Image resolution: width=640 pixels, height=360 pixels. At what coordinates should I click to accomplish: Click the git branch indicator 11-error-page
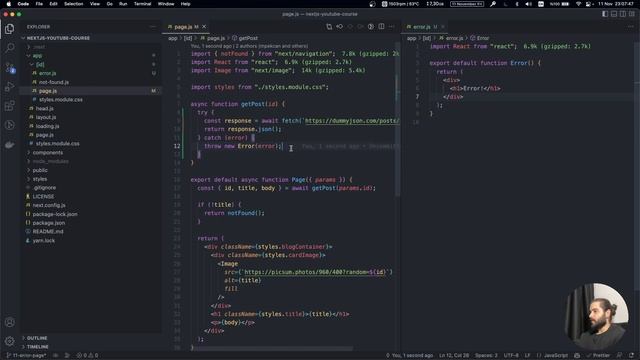pos(26,356)
